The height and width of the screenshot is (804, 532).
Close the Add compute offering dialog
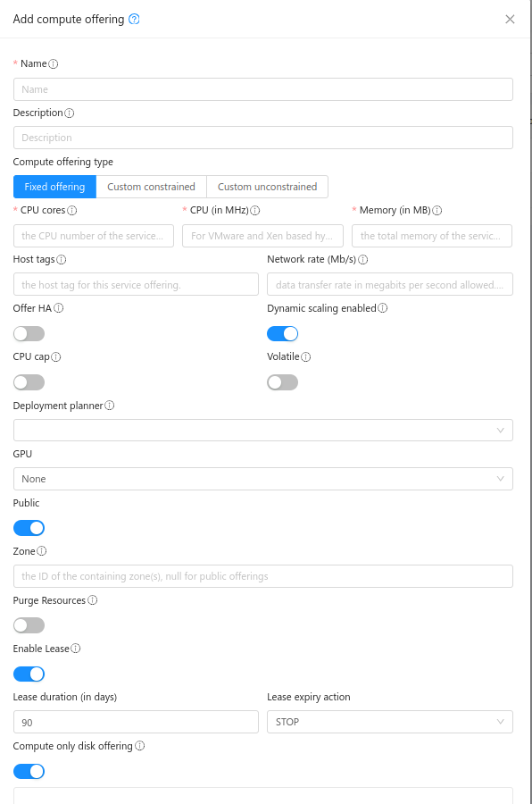pyautogui.click(x=510, y=19)
